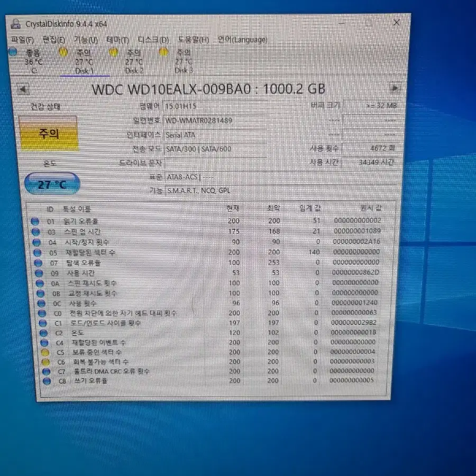Open the 도움말(H) menu

click(x=193, y=40)
